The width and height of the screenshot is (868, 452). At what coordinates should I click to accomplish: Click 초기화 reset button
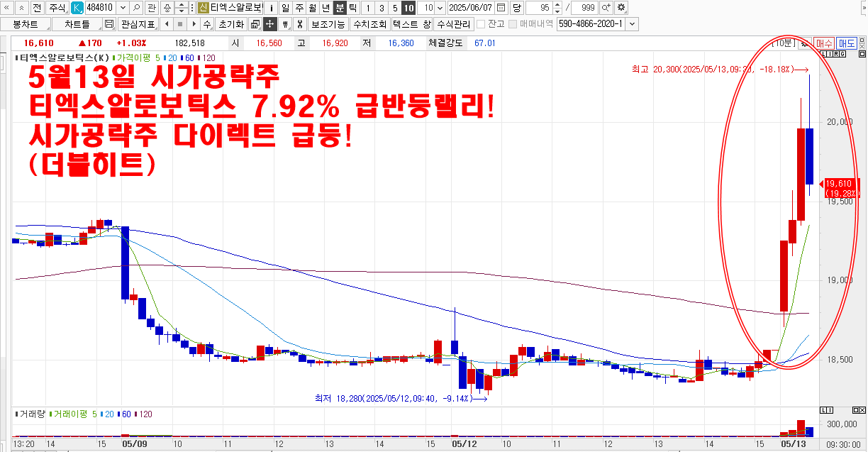[x=230, y=24]
